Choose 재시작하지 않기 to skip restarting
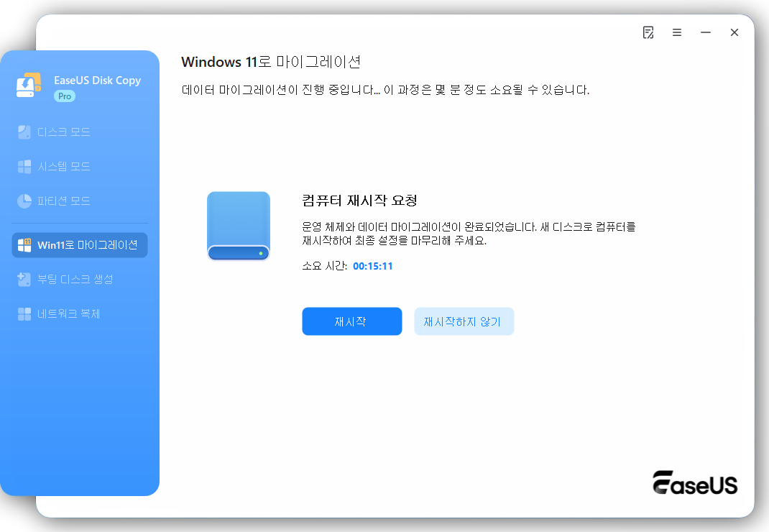This screenshot has height=532, width=769. click(x=464, y=321)
